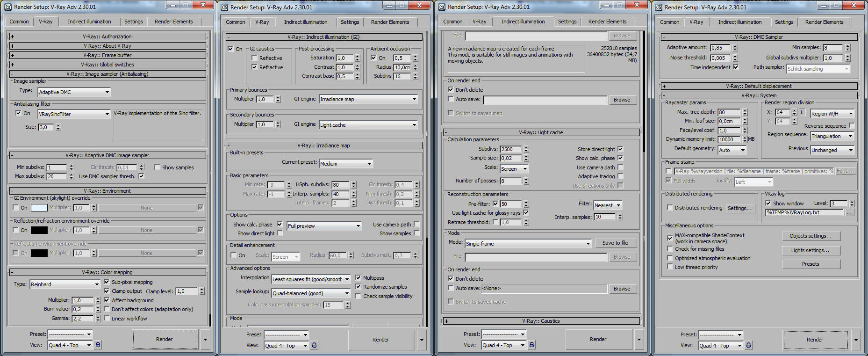Image resolution: width=868 pixels, height=356 pixels.
Task: Open render options arrow next to fourth Render button
Action: (856, 340)
